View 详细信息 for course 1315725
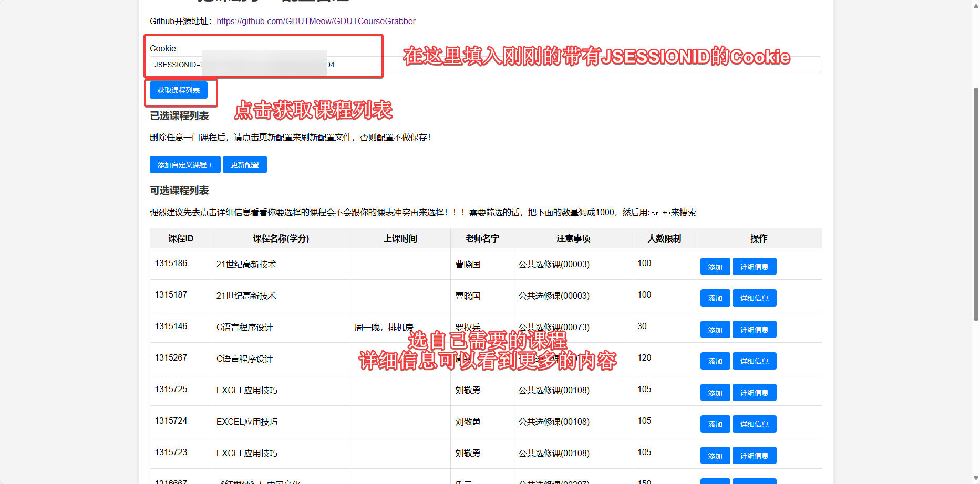Screen dimensions: 980x484 [754, 392]
